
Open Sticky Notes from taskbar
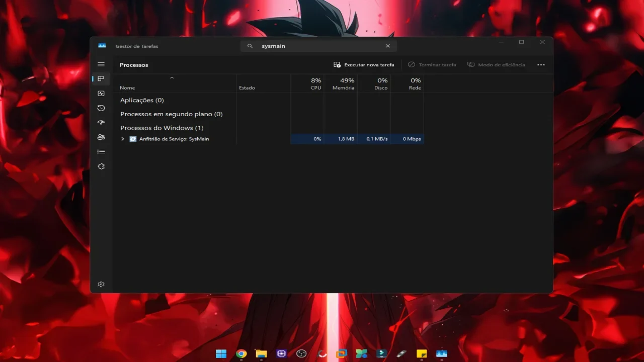(422, 353)
